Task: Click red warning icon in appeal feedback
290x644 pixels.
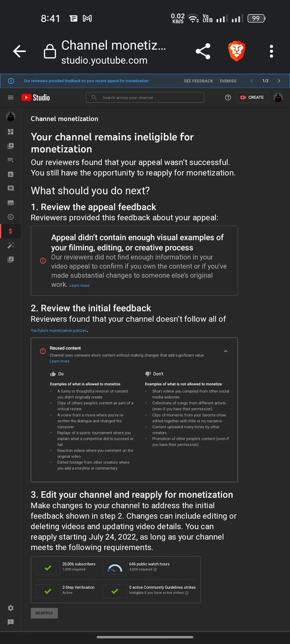Action: [x=42, y=260]
